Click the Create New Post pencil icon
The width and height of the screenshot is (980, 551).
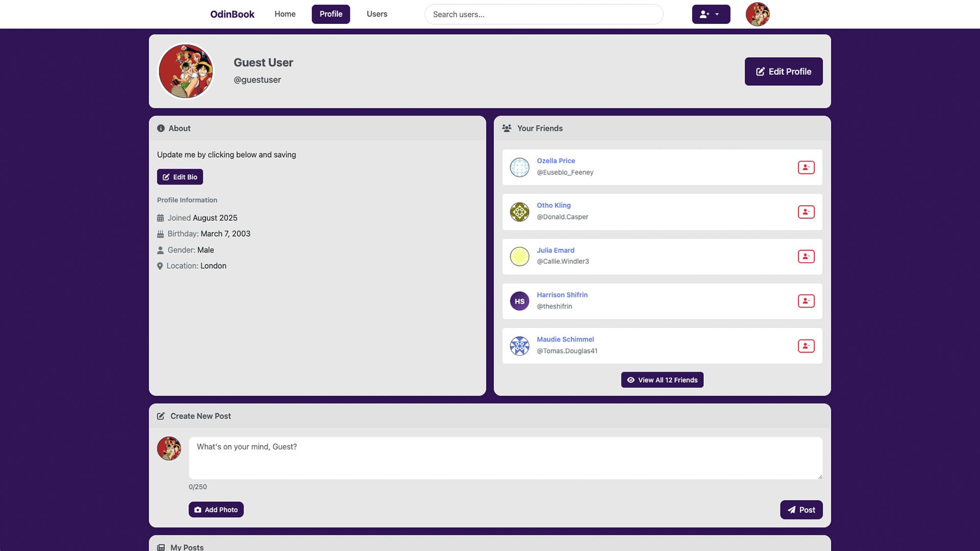161,416
